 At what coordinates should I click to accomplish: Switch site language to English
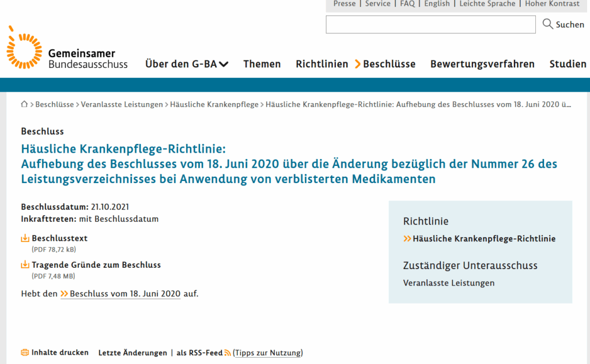(x=437, y=4)
